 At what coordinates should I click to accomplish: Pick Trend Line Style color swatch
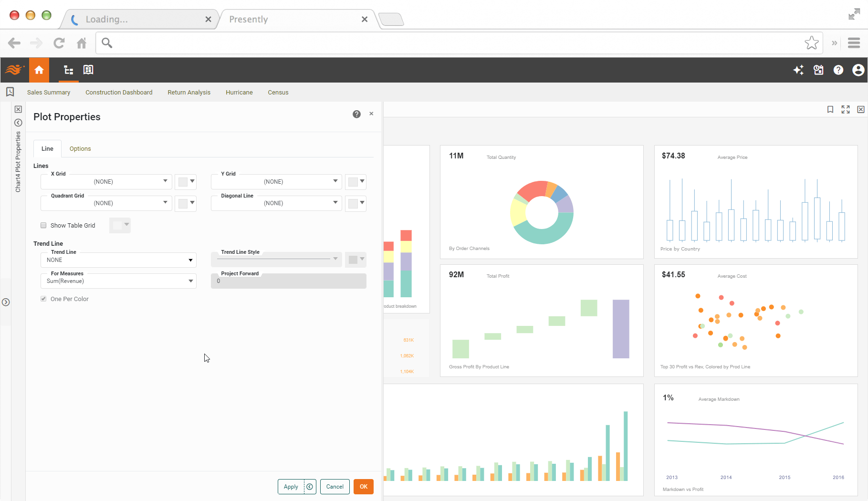coord(356,259)
